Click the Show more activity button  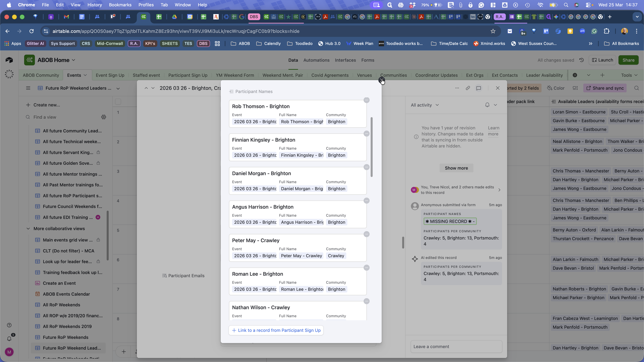click(x=456, y=168)
